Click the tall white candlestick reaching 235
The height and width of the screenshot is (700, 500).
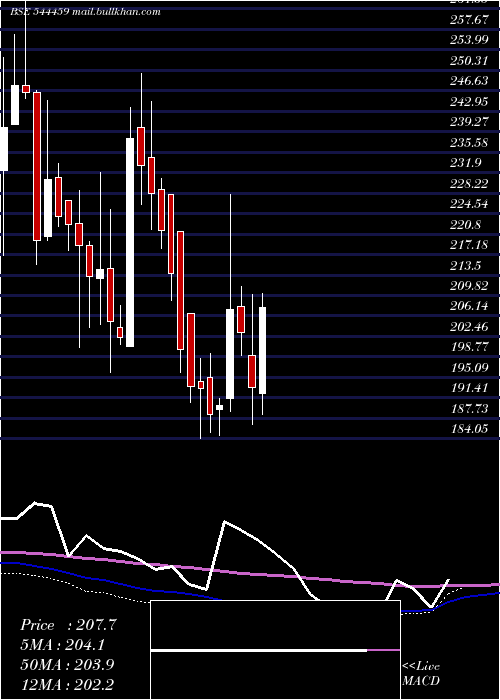pyautogui.click(x=130, y=242)
